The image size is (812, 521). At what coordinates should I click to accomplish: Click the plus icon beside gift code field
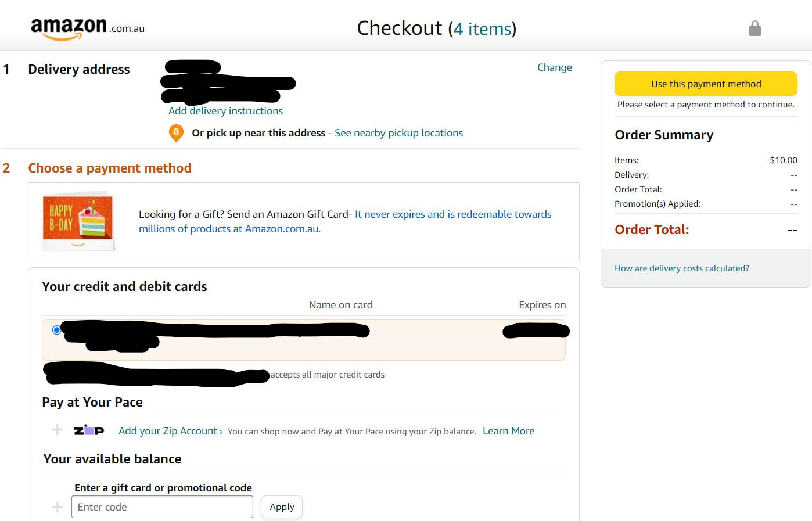pos(58,507)
